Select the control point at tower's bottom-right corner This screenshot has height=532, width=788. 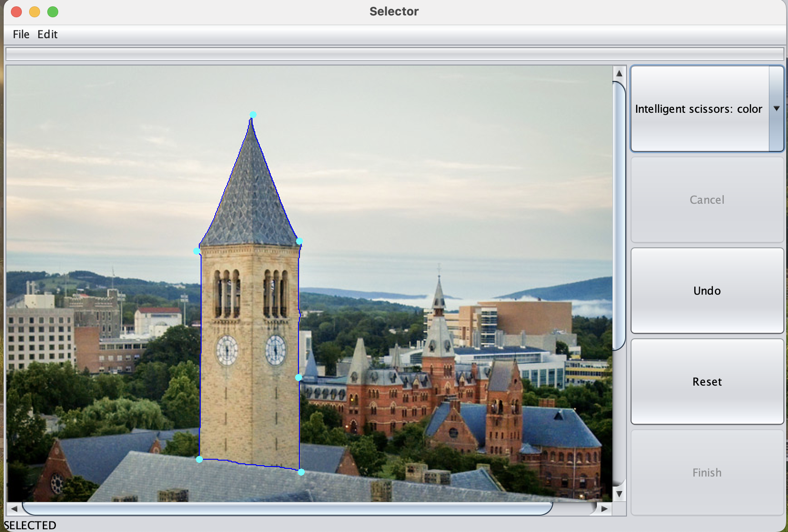point(301,472)
